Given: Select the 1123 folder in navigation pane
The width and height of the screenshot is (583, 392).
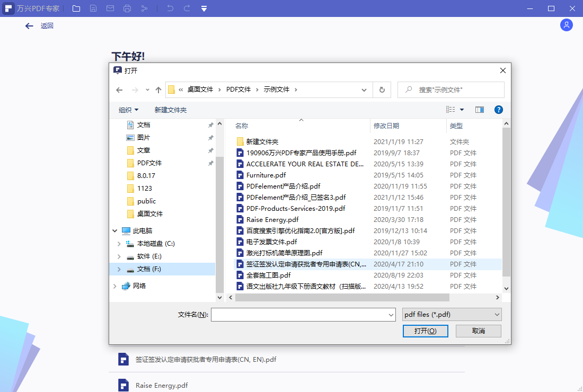Looking at the screenshot, I should coord(144,189).
